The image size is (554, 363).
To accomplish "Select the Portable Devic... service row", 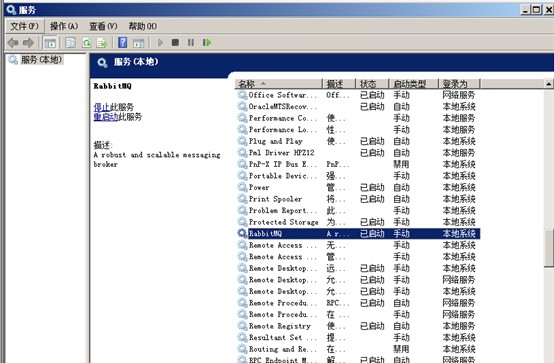I will [358, 176].
